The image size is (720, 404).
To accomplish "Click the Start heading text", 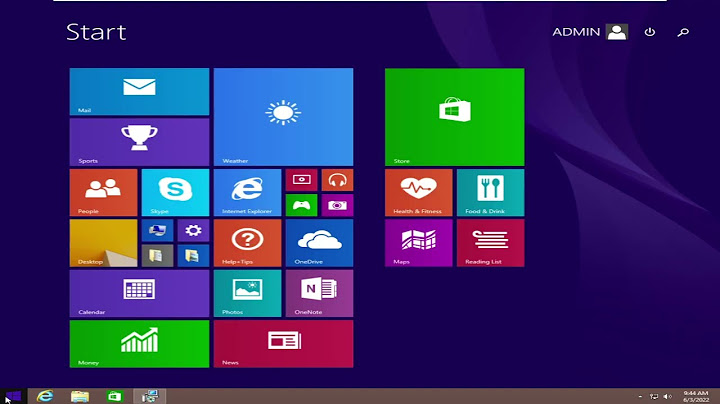I will click(x=96, y=32).
